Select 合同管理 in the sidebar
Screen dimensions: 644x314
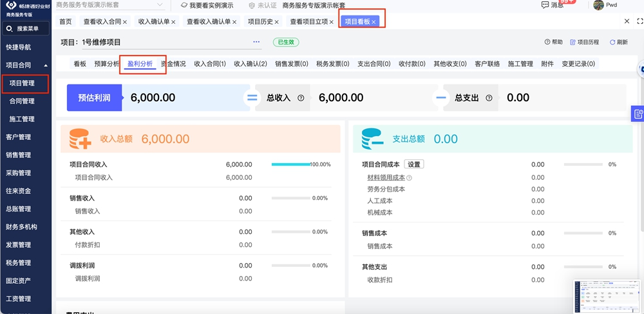pos(22,101)
